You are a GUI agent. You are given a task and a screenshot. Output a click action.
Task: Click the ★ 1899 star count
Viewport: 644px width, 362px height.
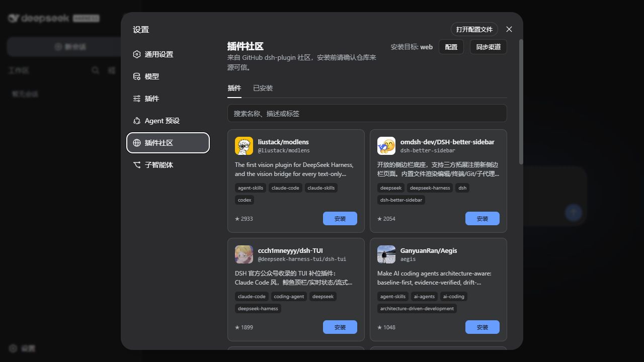(x=244, y=327)
